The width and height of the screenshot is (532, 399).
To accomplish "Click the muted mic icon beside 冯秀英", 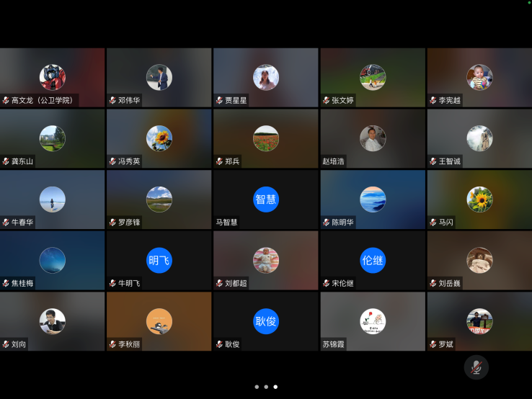I will [x=112, y=161].
